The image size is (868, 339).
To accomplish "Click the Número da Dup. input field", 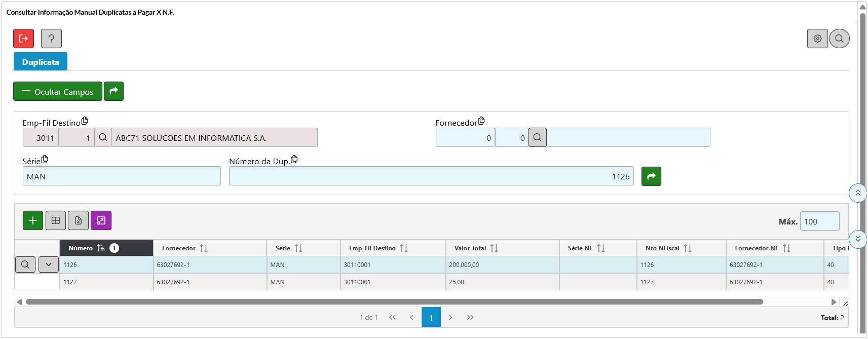I will (x=431, y=176).
